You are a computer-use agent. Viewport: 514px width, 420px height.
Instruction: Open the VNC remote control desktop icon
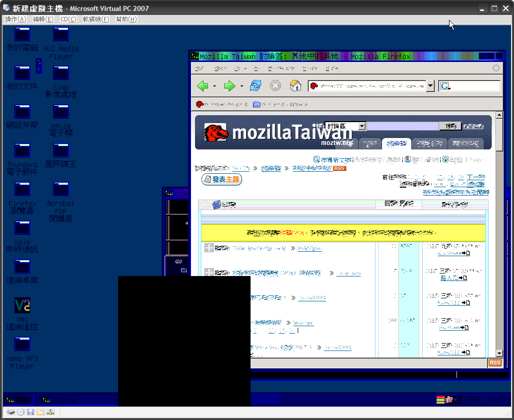tap(22, 305)
